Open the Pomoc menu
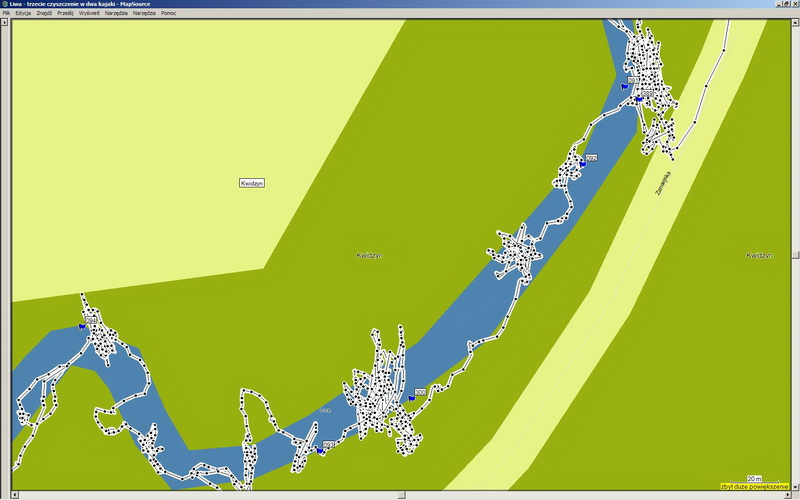This screenshot has height=500, width=800. pyautogui.click(x=168, y=13)
